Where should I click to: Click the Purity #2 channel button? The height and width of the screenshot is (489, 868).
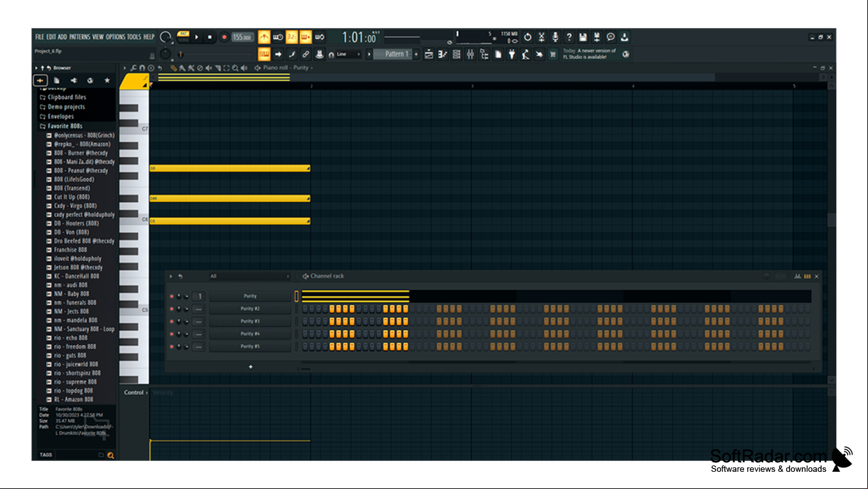tap(250, 309)
